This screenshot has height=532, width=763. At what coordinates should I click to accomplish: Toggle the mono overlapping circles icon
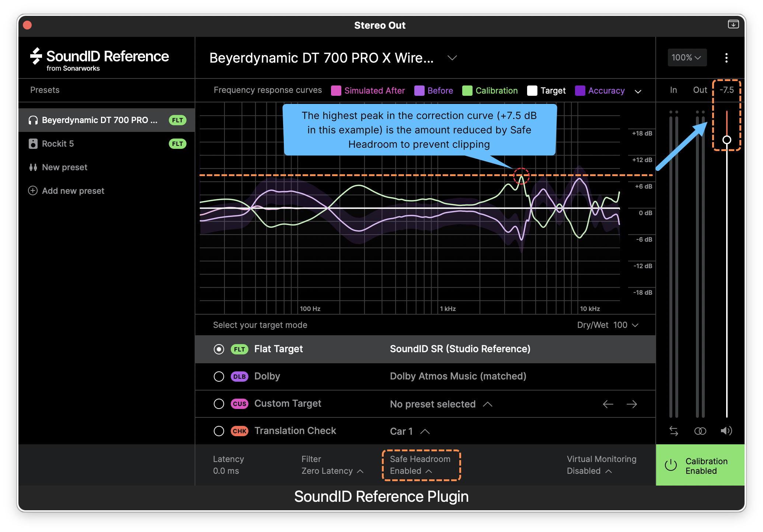click(x=700, y=431)
